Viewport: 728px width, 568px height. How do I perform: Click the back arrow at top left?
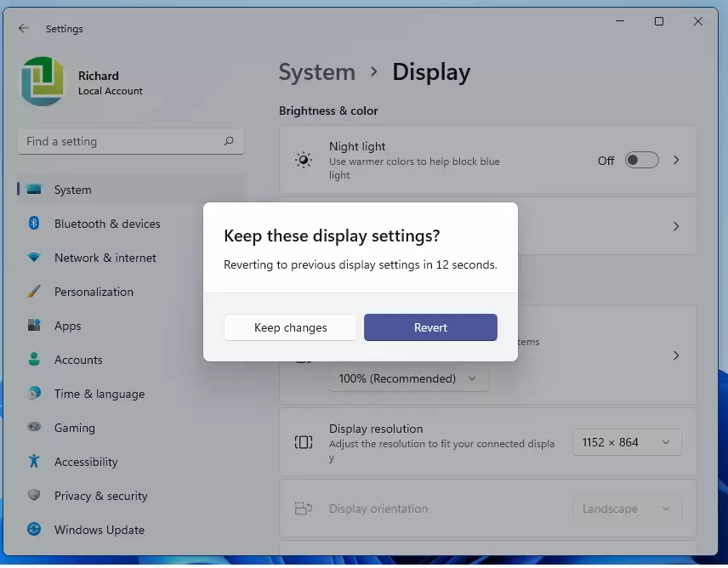[23, 28]
